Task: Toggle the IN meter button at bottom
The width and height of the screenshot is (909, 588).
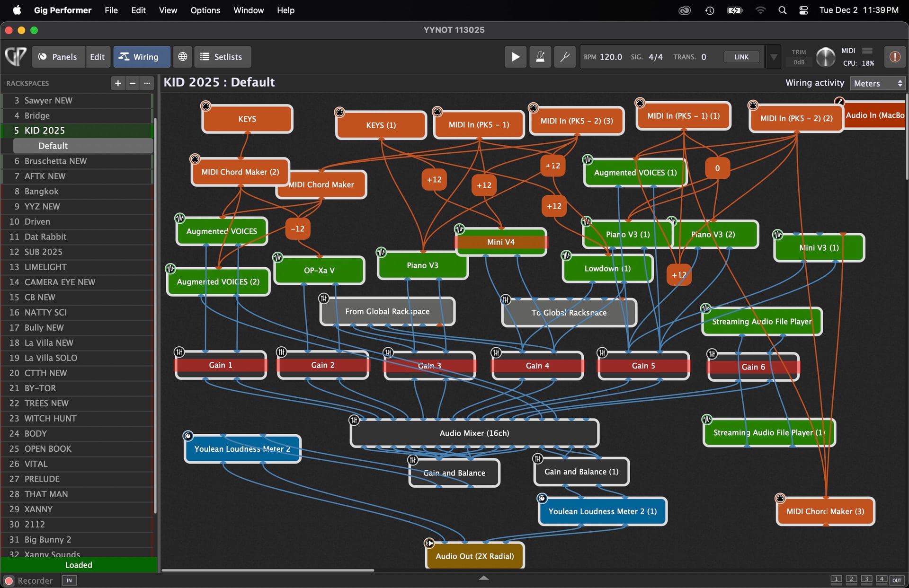Action: tap(69, 580)
